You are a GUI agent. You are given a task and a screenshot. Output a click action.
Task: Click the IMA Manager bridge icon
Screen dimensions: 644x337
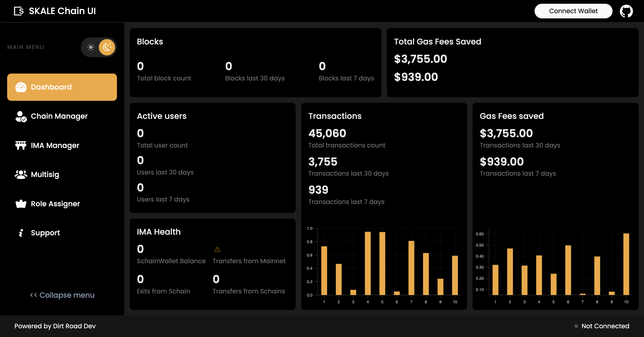21,145
